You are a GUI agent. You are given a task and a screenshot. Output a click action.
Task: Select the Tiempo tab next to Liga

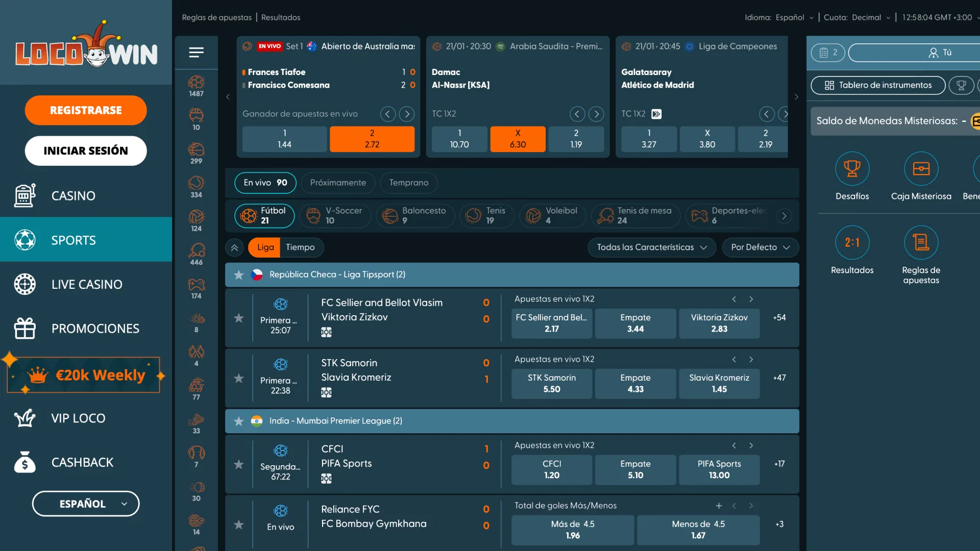(x=301, y=247)
